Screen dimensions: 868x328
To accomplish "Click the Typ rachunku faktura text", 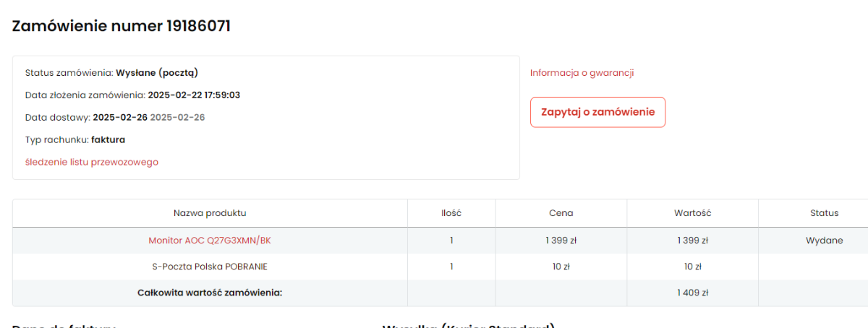I will pos(108,139).
